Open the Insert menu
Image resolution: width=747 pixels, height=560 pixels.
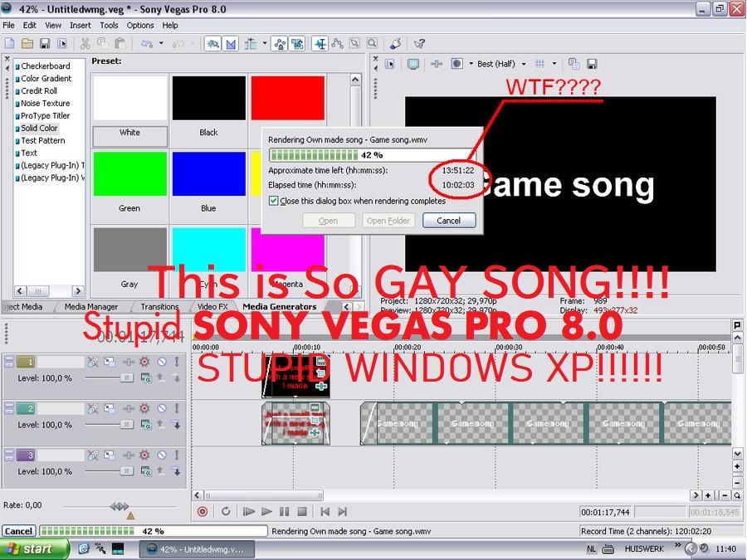click(80, 25)
